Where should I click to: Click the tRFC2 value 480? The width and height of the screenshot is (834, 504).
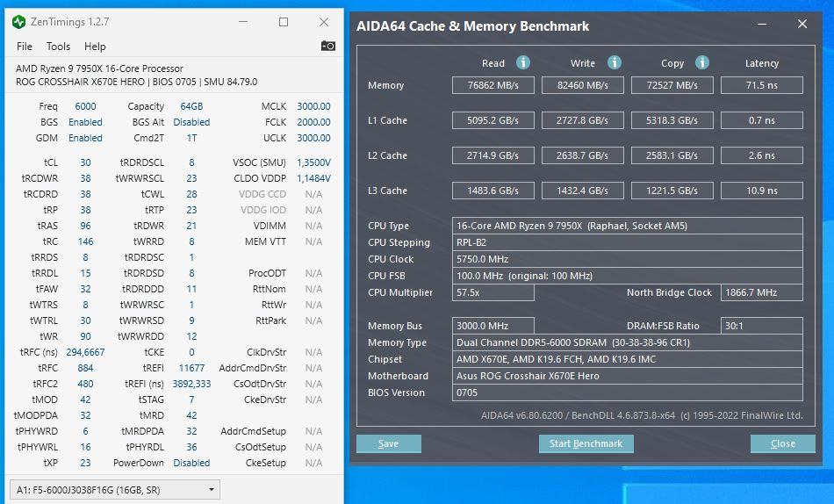point(86,384)
